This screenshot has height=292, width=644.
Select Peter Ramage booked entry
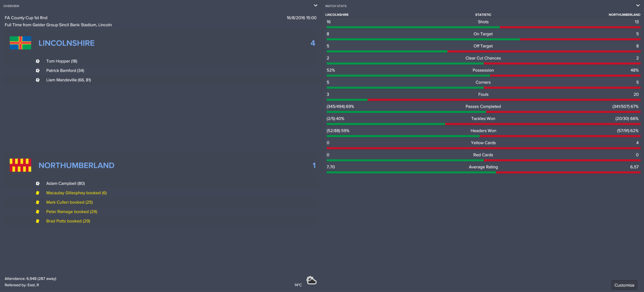click(71, 212)
